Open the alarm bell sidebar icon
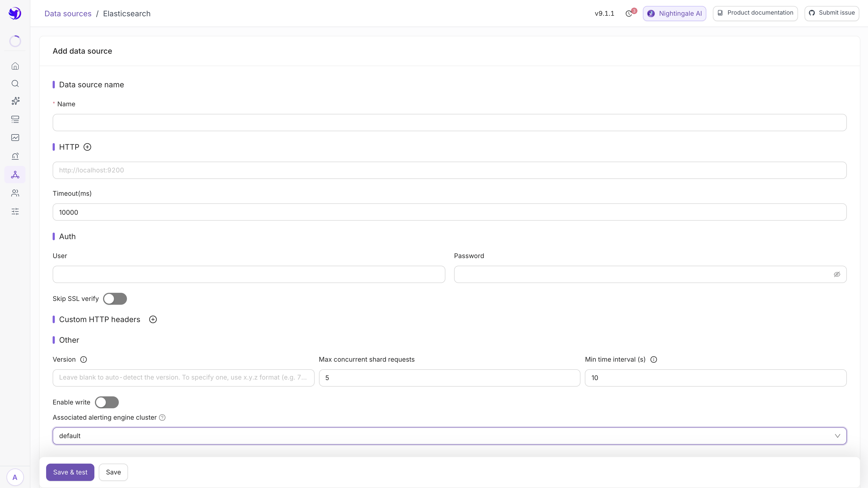This screenshot has height=488, width=868. coord(15,156)
